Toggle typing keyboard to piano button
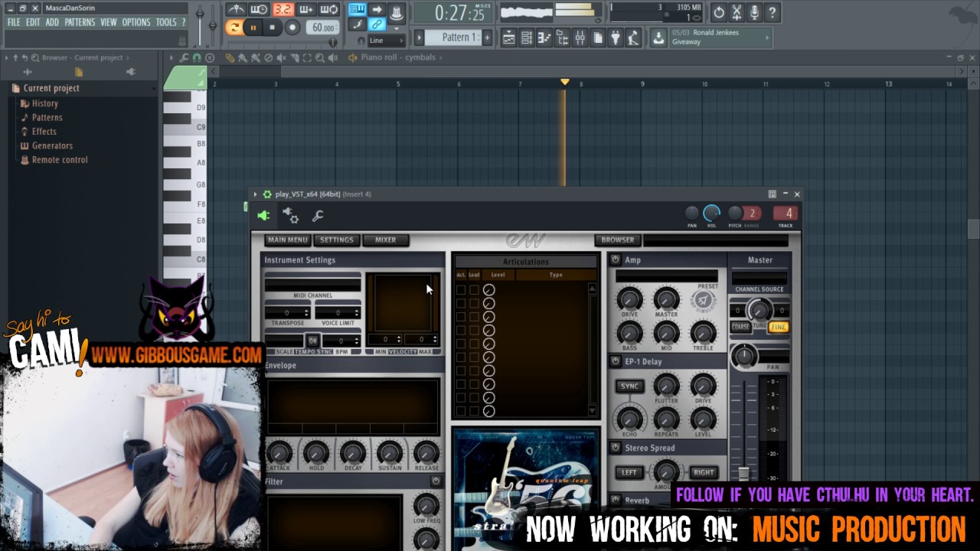 (358, 10)
